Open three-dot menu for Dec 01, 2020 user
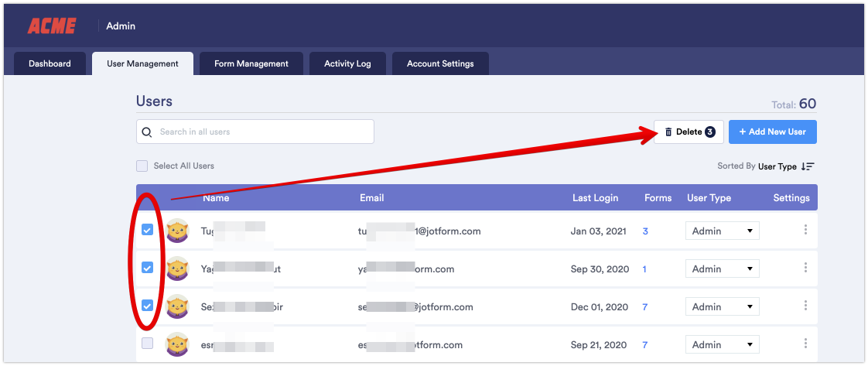Image resolution: width=868 pixels, height=366 pixels. pos(805,306)
